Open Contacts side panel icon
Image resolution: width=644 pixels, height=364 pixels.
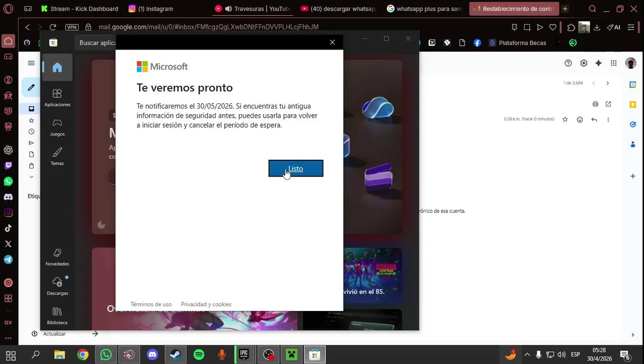click(633, 144)
